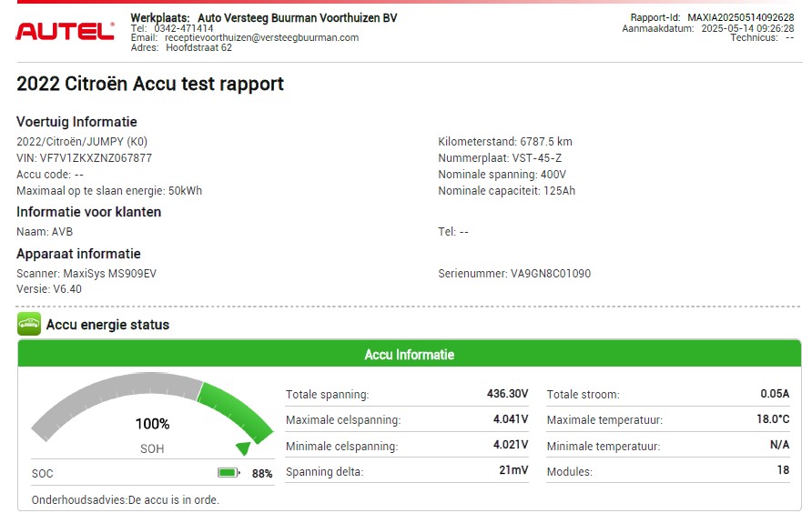This screenshot has width=812, height=513.
Task: Click the SOC 88% percentage value
Action: tap(262, 473)
